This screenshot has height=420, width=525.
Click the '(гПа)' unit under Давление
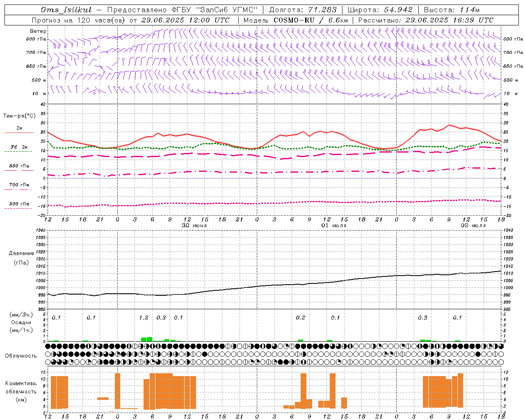pyautogui.click(x=21, y=262)
